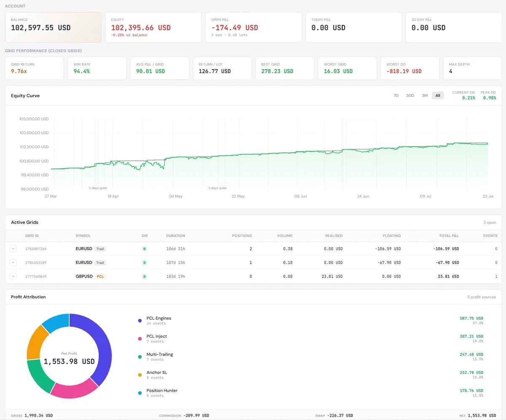
Task: Click the Peak DD 0.98% value
Action: 490,98
